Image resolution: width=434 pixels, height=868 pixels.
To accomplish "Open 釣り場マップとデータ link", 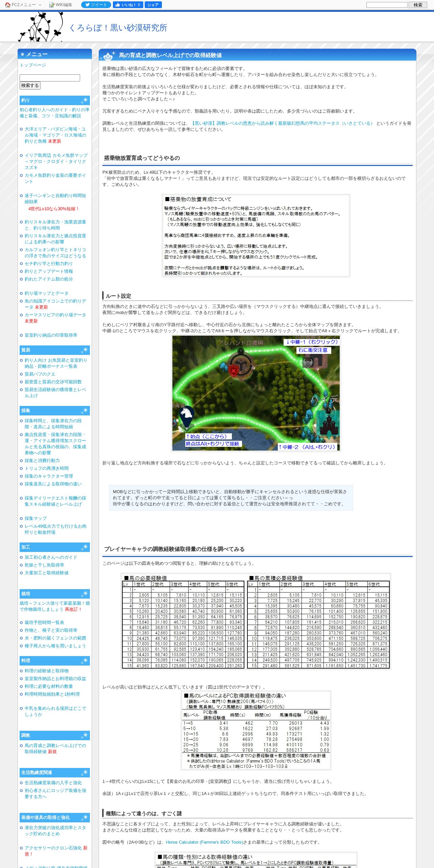I will point(46,293).
